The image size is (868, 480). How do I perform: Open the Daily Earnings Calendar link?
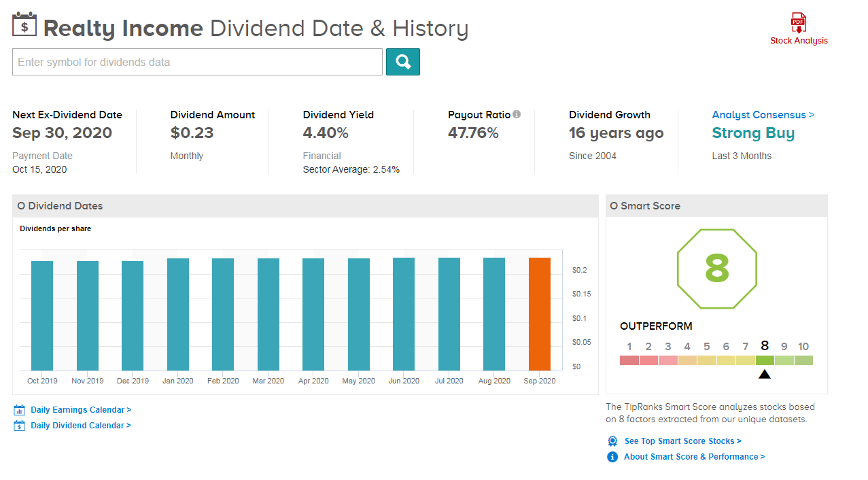click(x=81, y=410)
